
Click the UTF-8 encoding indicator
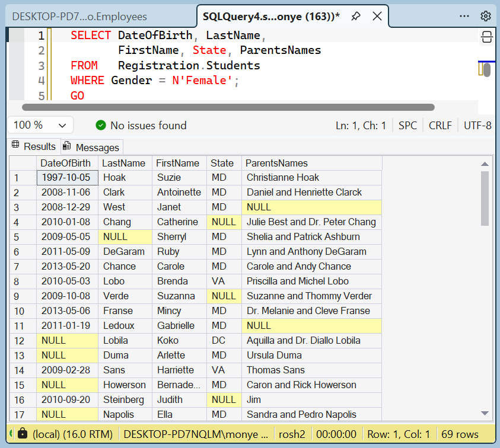coord(477,126)
